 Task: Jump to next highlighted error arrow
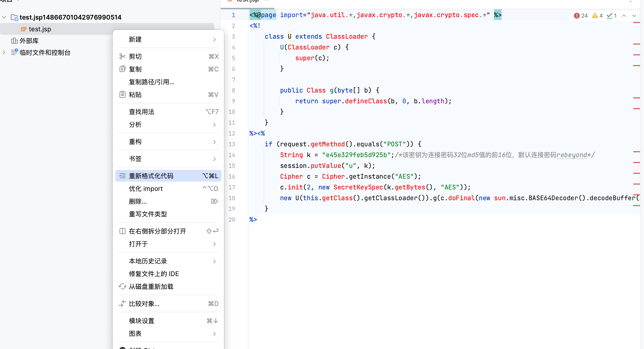click(634, 16)
